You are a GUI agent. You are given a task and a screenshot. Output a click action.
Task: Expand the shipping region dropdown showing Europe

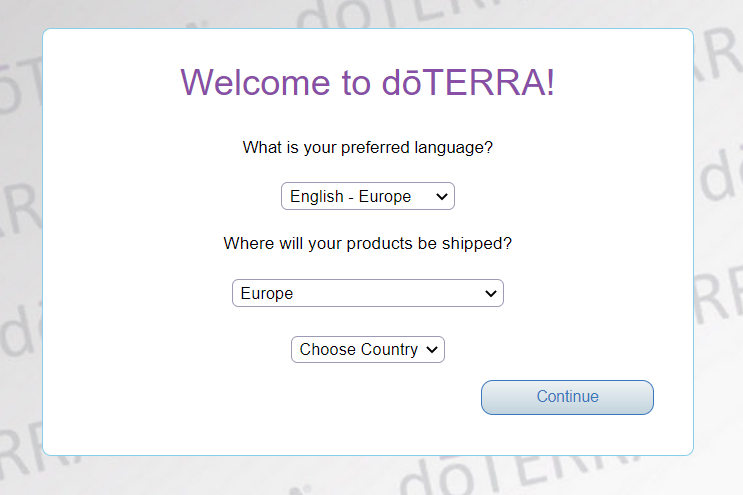(367, 294)
